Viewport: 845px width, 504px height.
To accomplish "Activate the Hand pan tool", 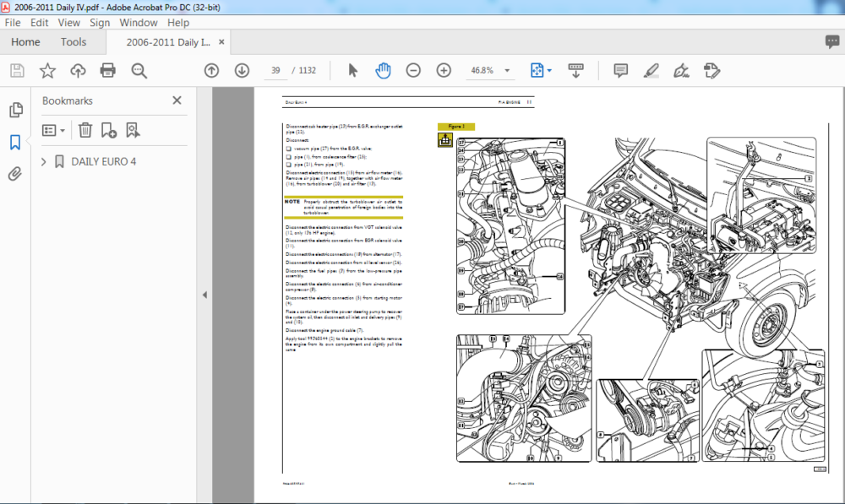I will [x=383, y=71].
